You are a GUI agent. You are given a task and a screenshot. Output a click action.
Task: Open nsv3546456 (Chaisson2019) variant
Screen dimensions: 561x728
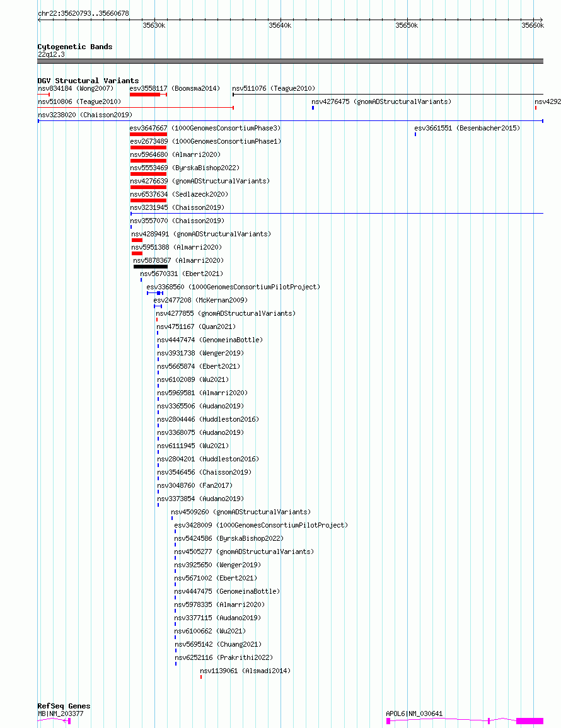click(204, 472)
